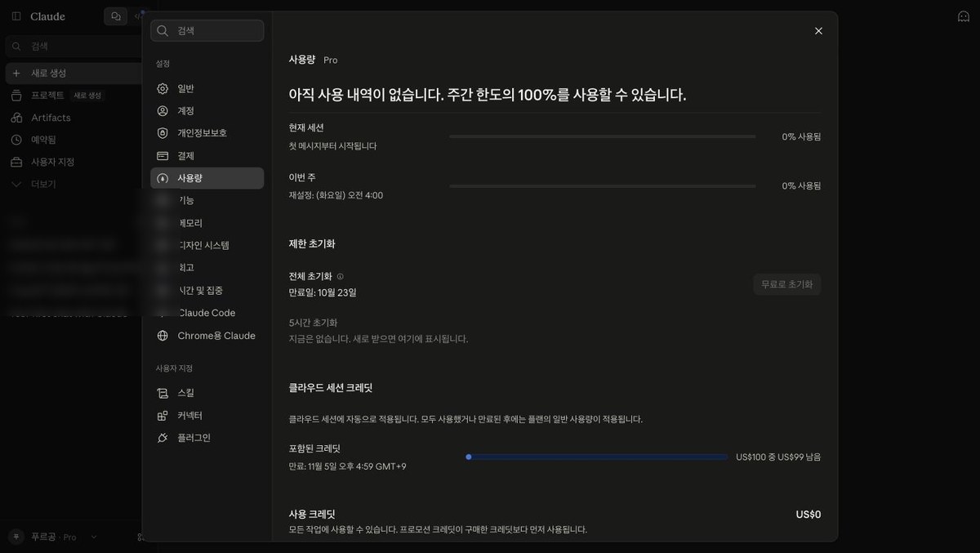This screenshot has height=553, width=980.
Task: Select the 사용량 settings tab
Action: coord(207,178)
